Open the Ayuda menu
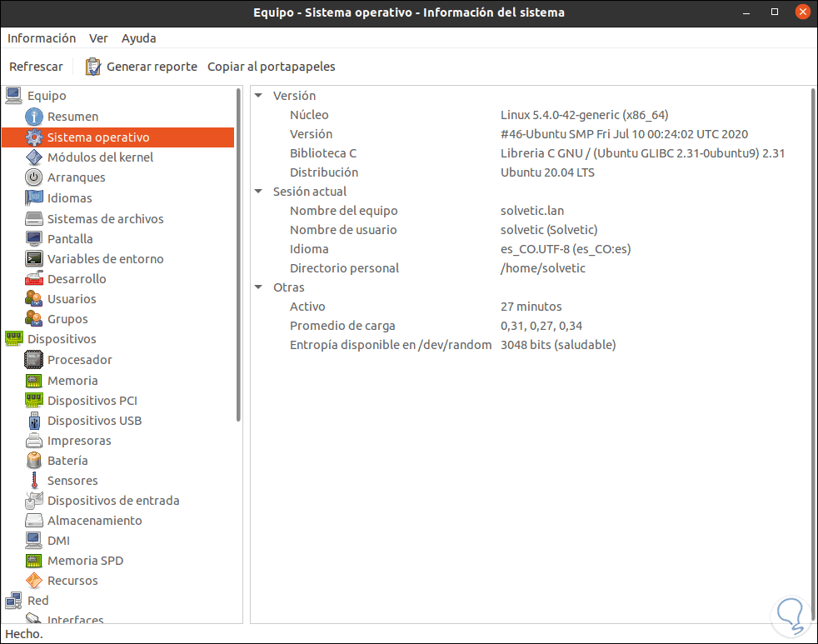 coord(138,38)
